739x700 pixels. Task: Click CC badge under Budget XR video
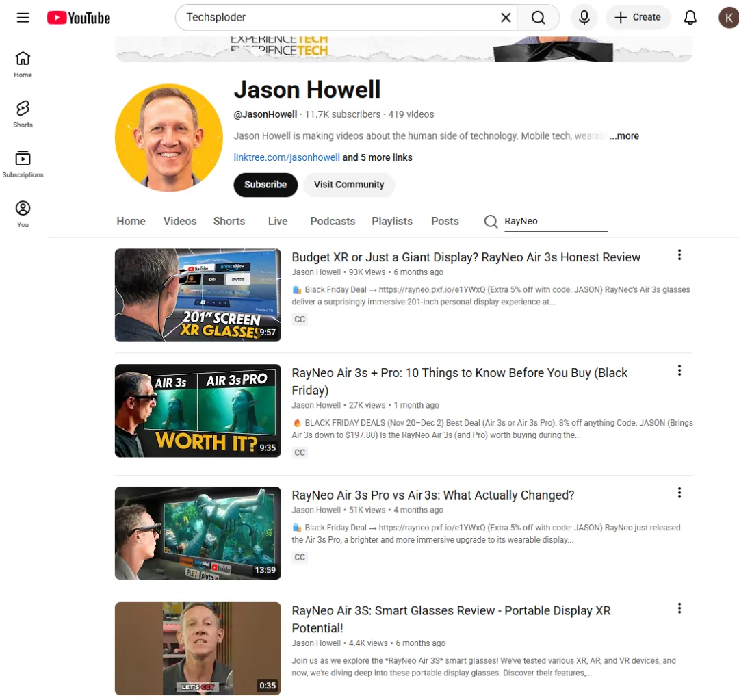[x=300, y=320]
